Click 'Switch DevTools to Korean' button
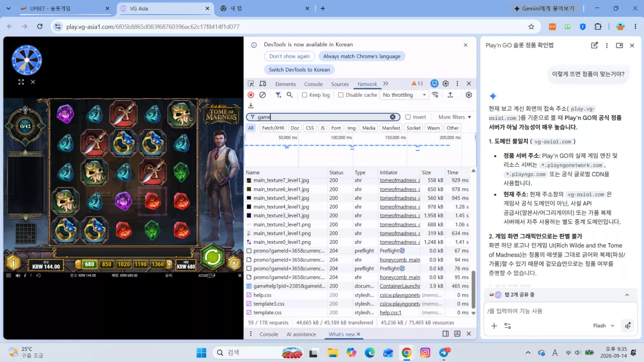Viewport: 644px width, 362px height. coord(299,69)
